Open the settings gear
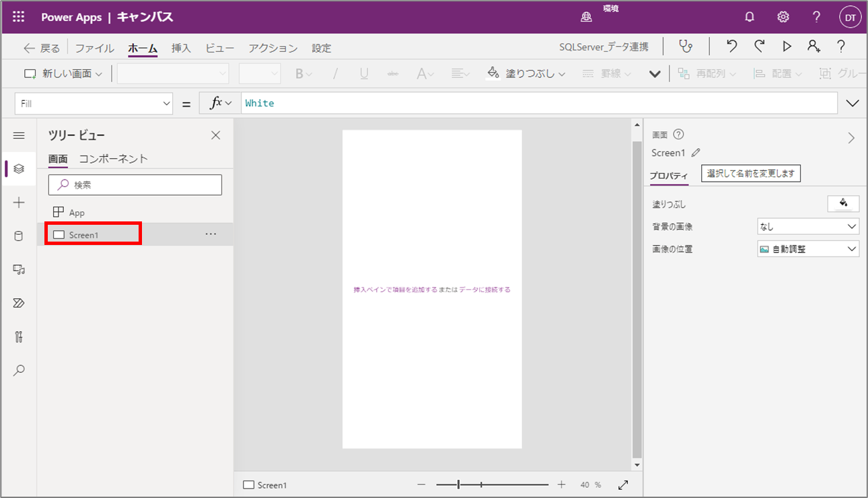This screenshot has height=498, width=868. (783, 17)
